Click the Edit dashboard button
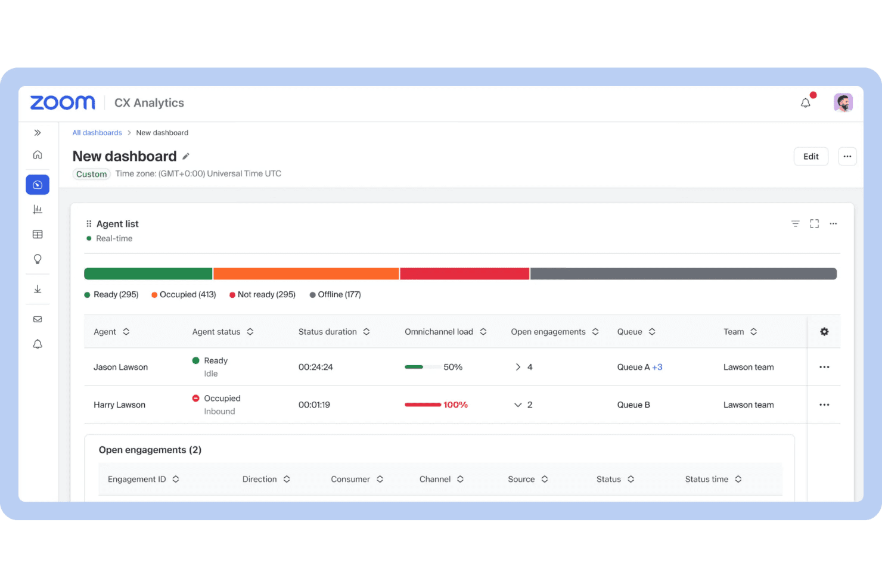 click(811, 157)
